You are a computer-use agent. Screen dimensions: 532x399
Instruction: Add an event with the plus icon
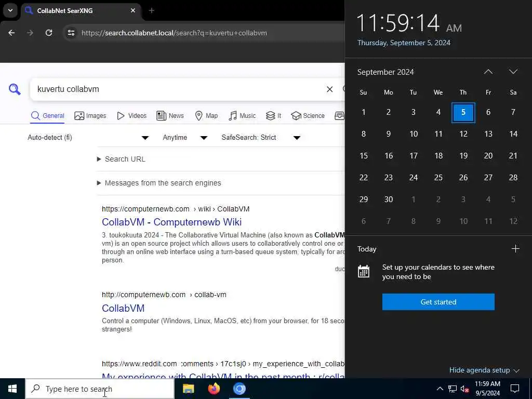(x=515, y=249)
